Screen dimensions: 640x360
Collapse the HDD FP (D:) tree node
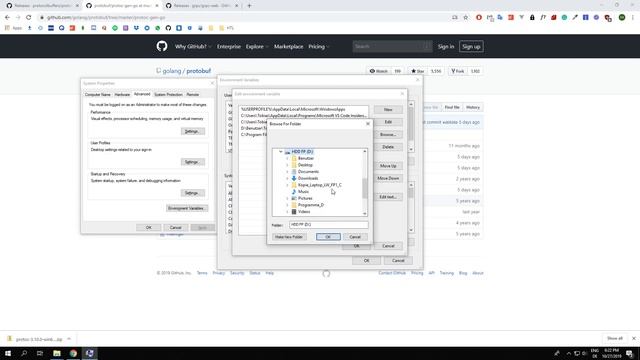coord(281,152)
